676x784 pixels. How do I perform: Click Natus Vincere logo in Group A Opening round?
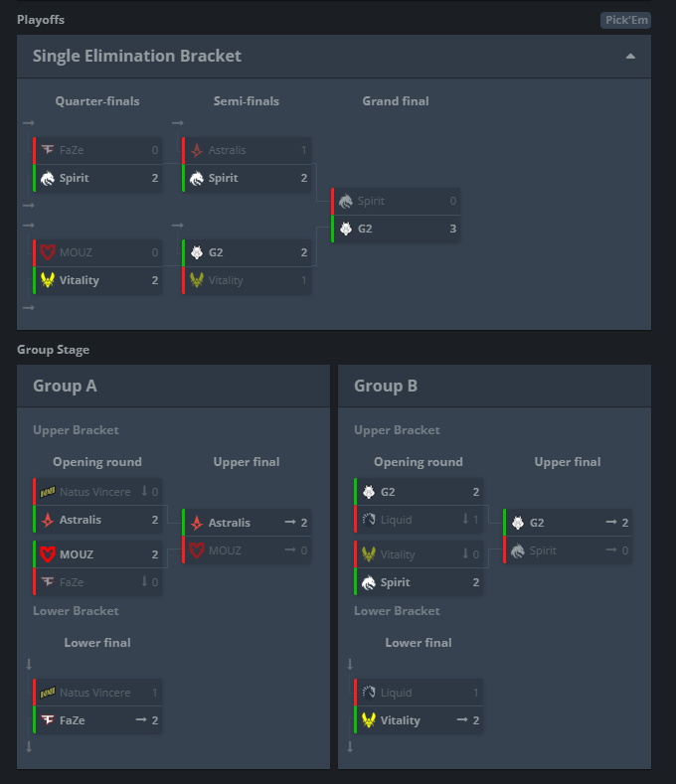click(x=48, y=491)
